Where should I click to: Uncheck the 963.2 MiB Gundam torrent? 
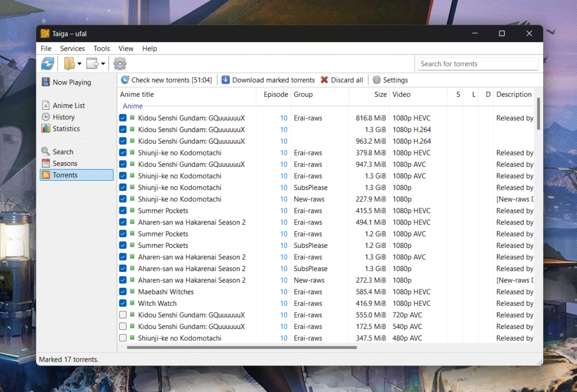pyautogui.click(x=123, y=141)
